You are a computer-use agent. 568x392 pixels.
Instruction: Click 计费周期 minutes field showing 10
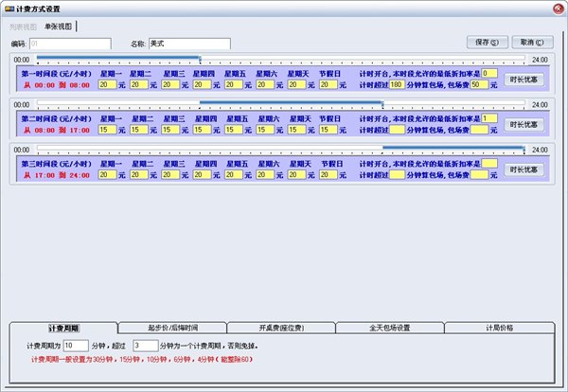[x=76, y=346]
